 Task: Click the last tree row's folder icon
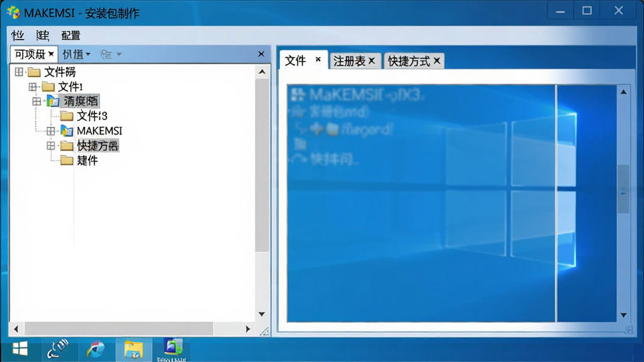[x=67, y=160]
